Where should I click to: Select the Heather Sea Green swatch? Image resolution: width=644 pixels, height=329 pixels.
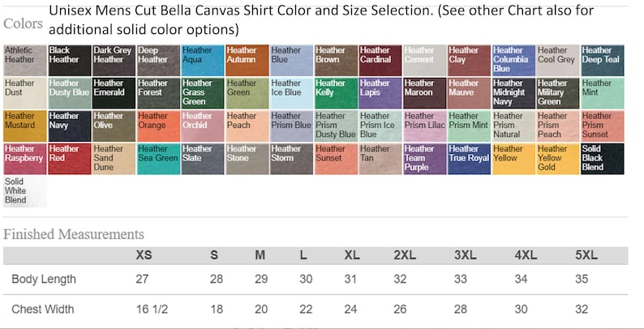click(x=158, y=159)
